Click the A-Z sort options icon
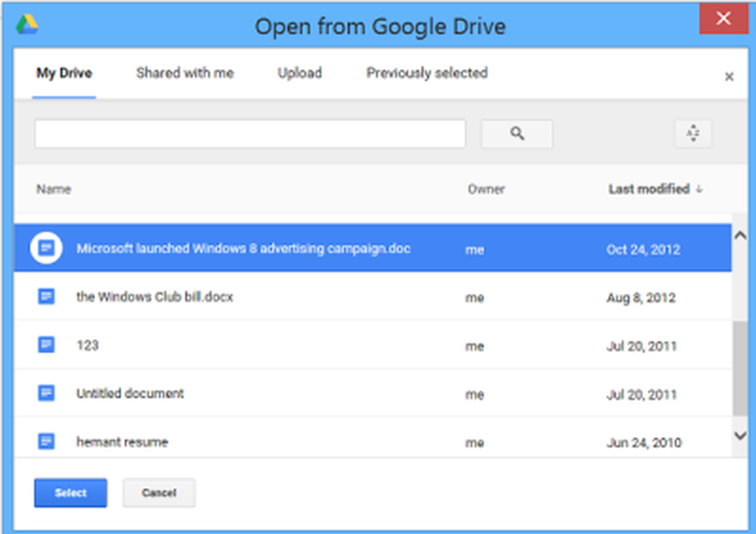Viewport: 756px width, 534px height. 692,134
